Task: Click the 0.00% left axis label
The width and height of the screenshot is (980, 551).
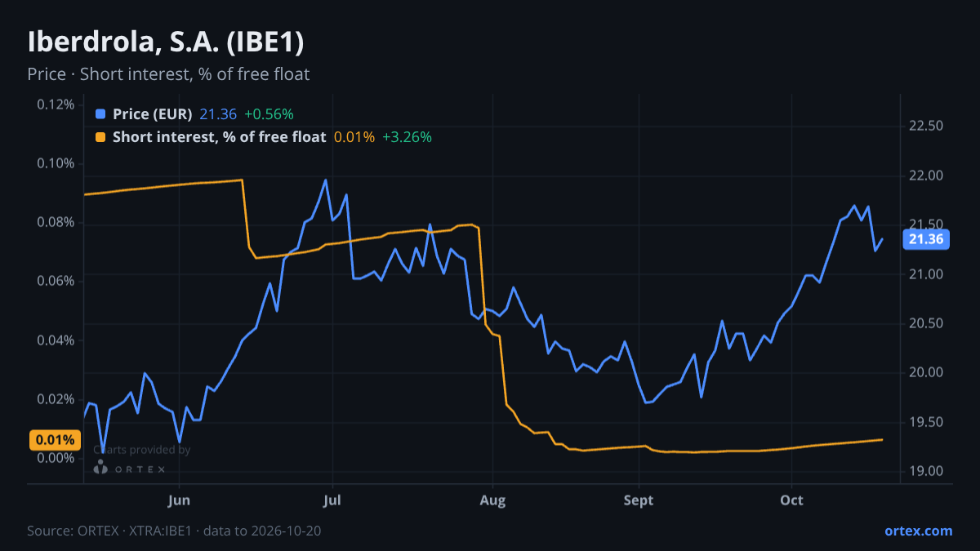Action: coord(56,458)
